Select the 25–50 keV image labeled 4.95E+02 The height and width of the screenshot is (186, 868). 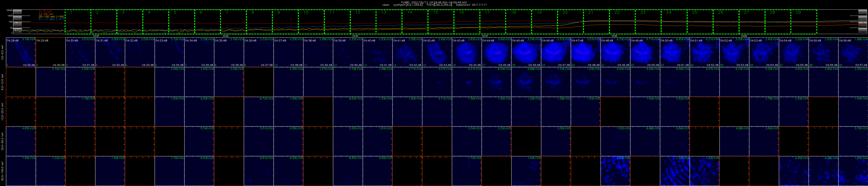[x=21, y=141]
